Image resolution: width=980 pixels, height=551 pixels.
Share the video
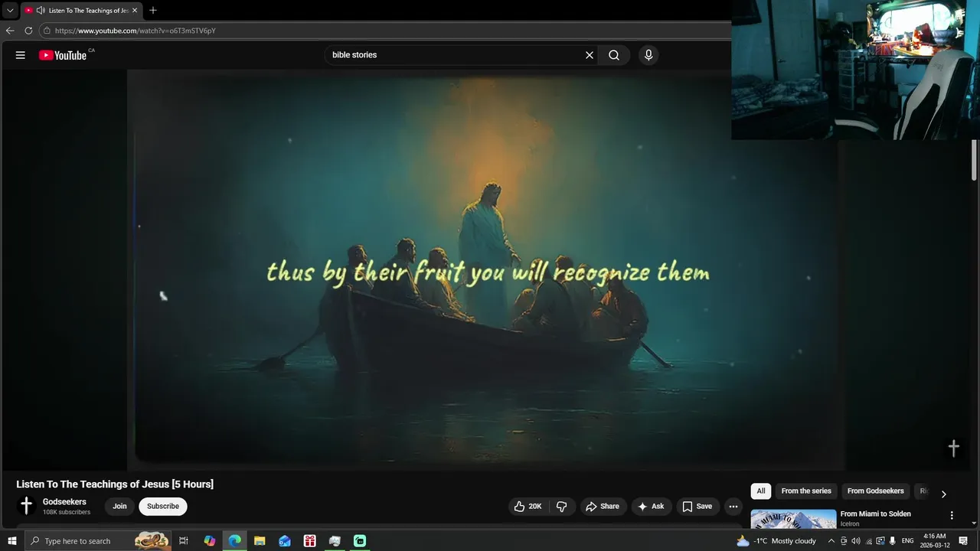click(x=602, y=507)
